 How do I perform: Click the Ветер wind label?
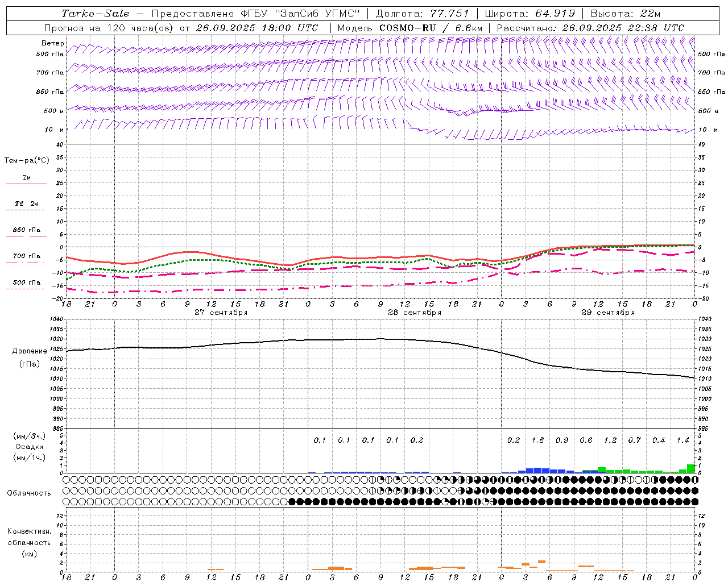53,43
